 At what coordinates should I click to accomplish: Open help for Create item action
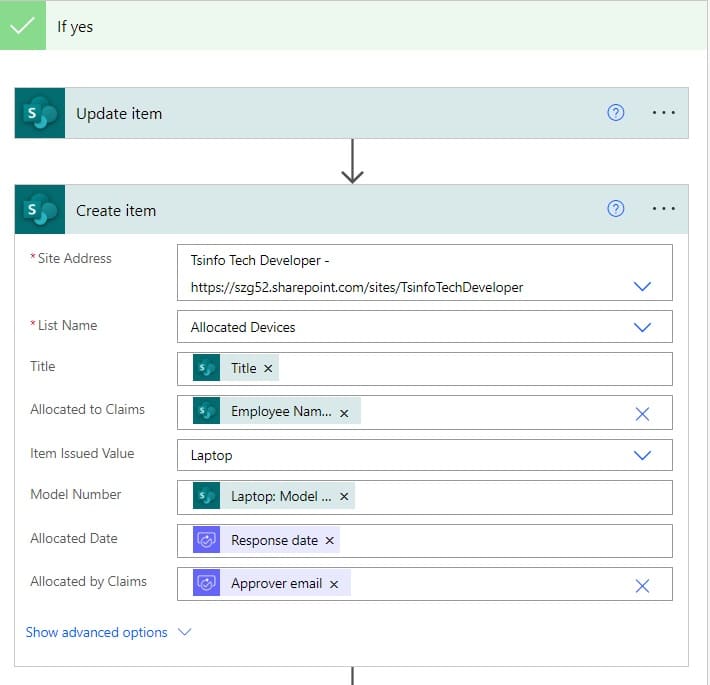[x=615, y=209]
